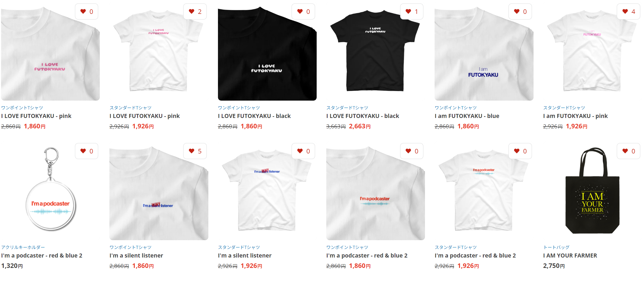Favorite the standard silent listener tee
This screenshot has height=281, width=644.
303,151
